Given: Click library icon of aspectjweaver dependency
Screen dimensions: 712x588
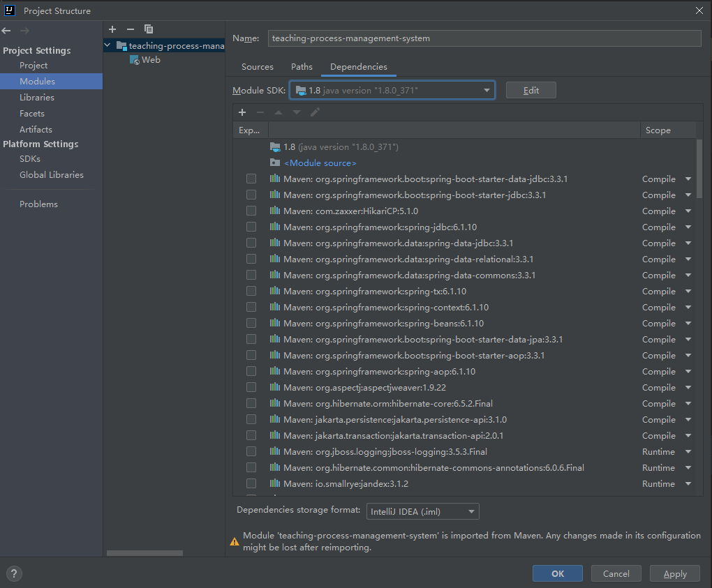Looking at the screenshot, I should tap(275, 387).
